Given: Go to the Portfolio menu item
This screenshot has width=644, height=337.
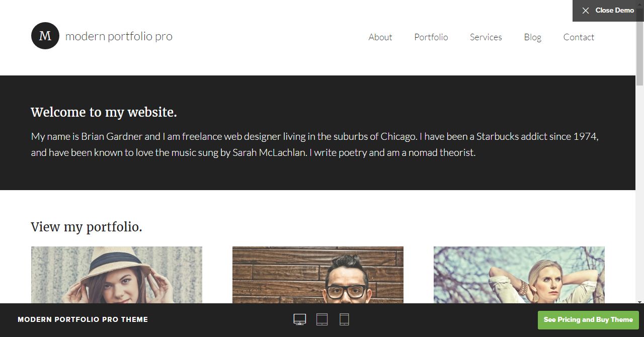Looking at the screenshot, I should [431, 37].
